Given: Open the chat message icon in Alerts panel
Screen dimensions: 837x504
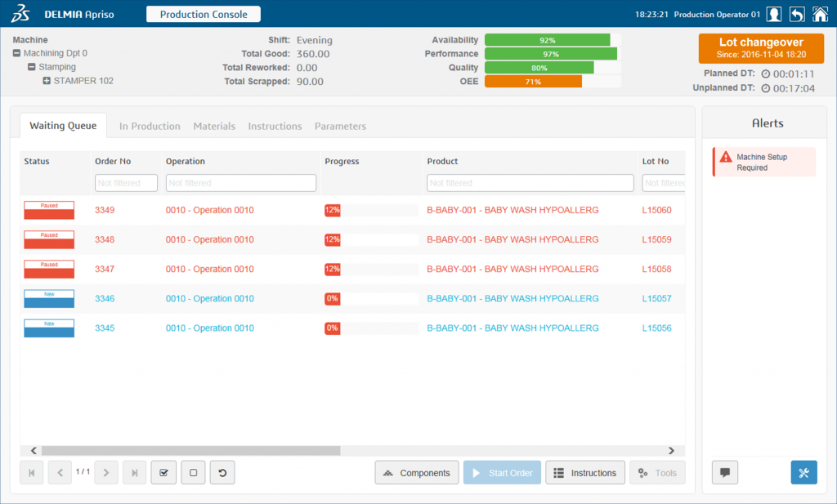Looking at the screenshot, I should tap(725, 473).
